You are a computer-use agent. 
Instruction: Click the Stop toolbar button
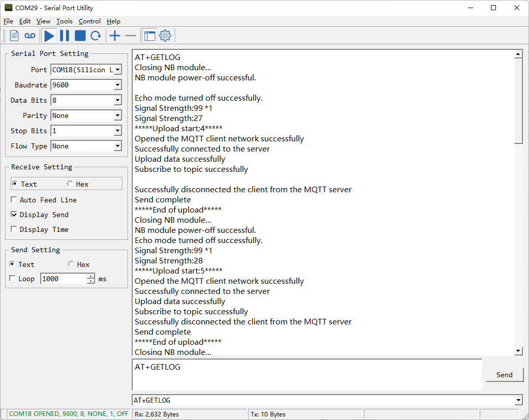tap(80, 36)
